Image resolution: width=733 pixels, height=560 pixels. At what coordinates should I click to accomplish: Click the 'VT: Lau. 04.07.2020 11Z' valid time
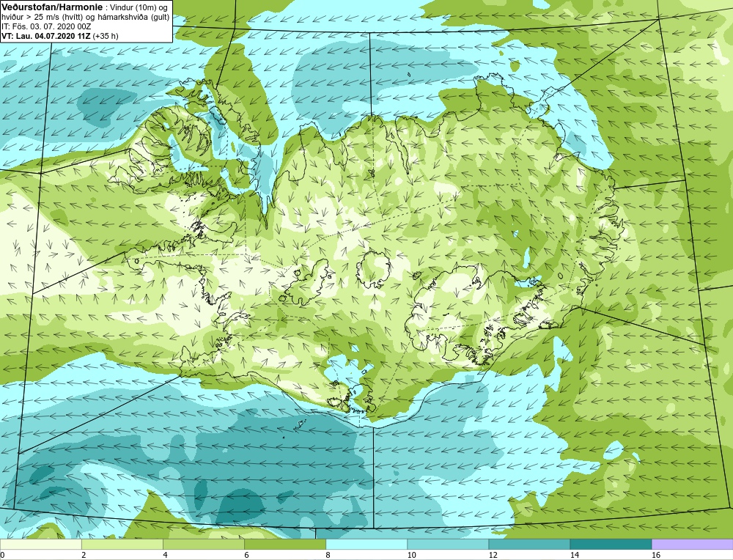[46, 36]
